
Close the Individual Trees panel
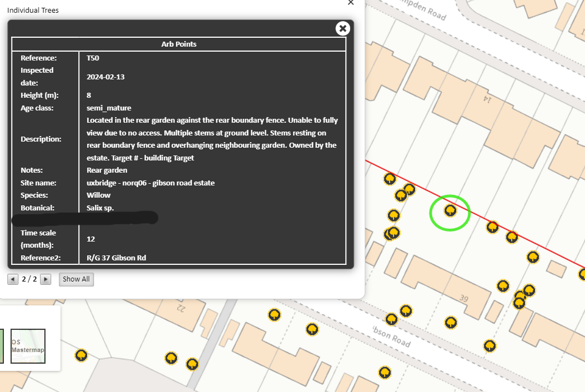pyautogui.click(x=350, y=3)
